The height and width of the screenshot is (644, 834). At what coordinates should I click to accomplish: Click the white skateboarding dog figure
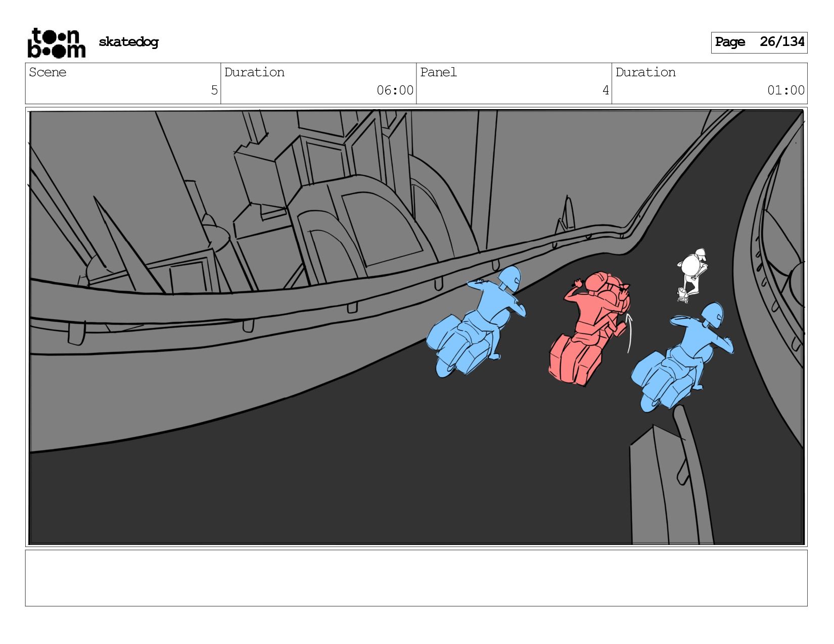point(692,275)
